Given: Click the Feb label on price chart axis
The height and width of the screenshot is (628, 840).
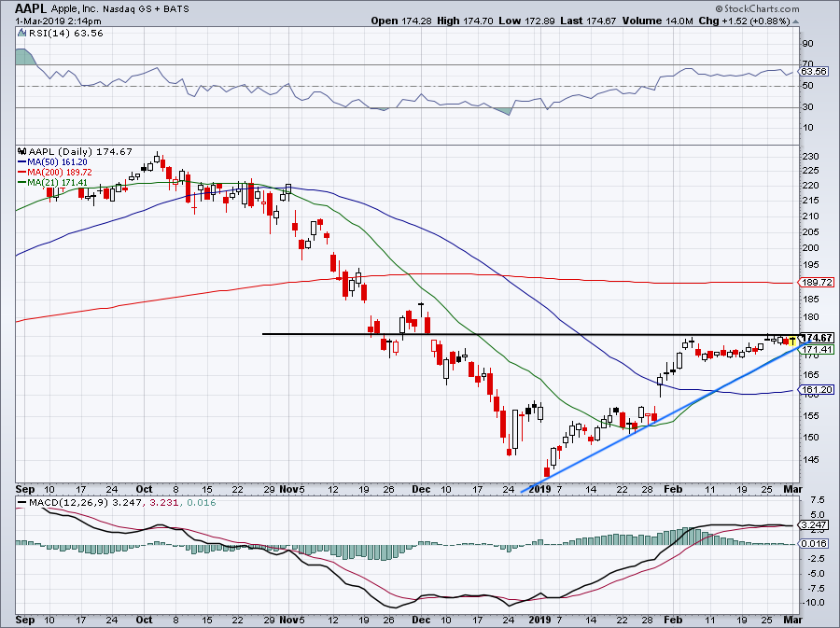Looking at the screenshot, I should (673, 489).
